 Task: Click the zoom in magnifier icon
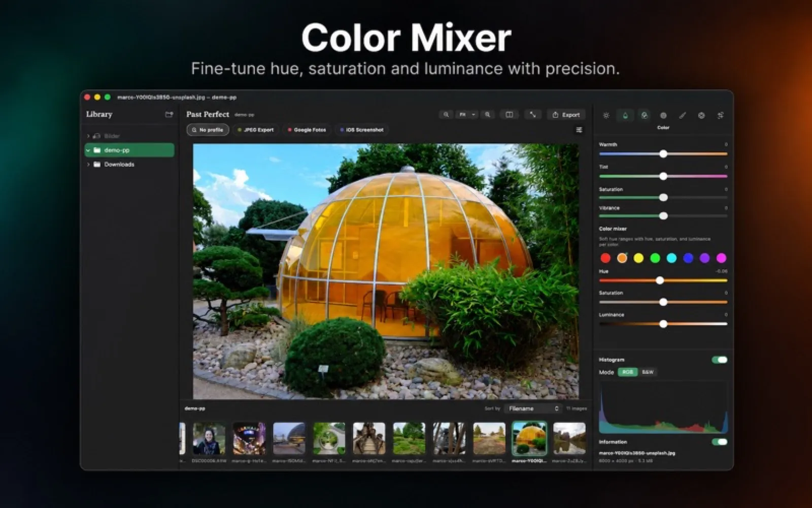(488, 115)
